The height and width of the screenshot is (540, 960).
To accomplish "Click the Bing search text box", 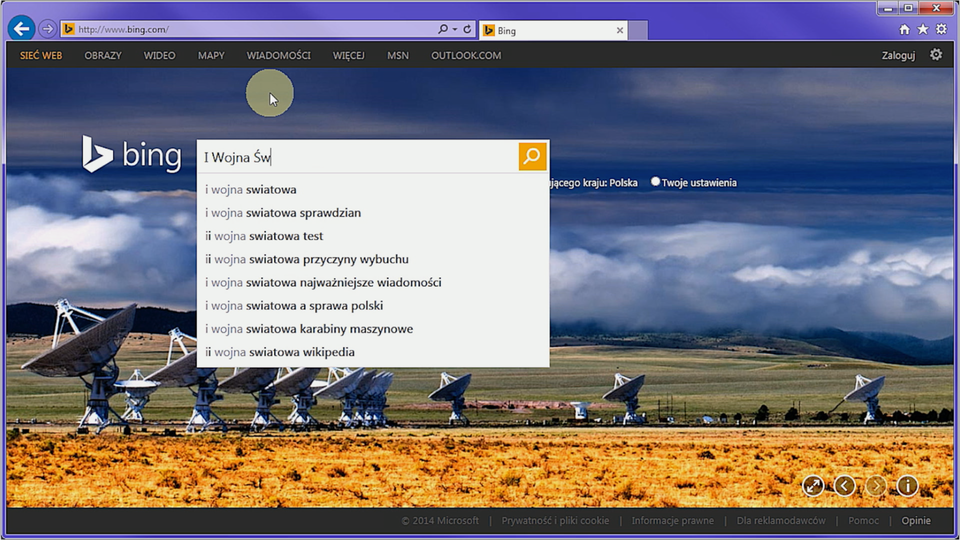I will tap(358, 157).
